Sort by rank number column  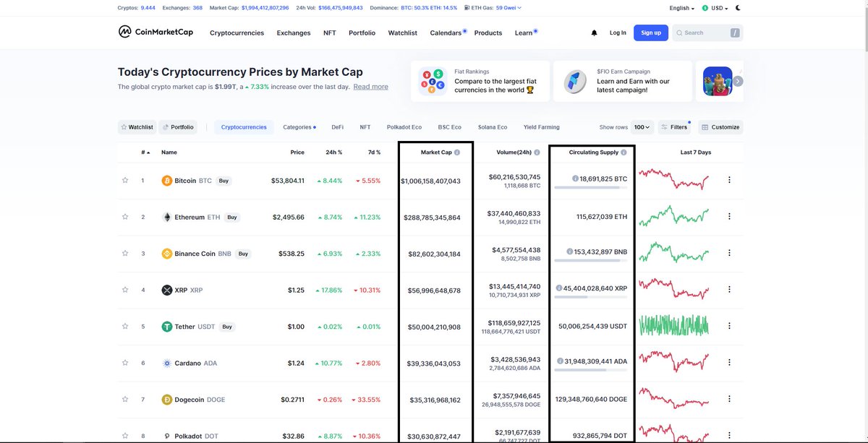coord(145,152)
